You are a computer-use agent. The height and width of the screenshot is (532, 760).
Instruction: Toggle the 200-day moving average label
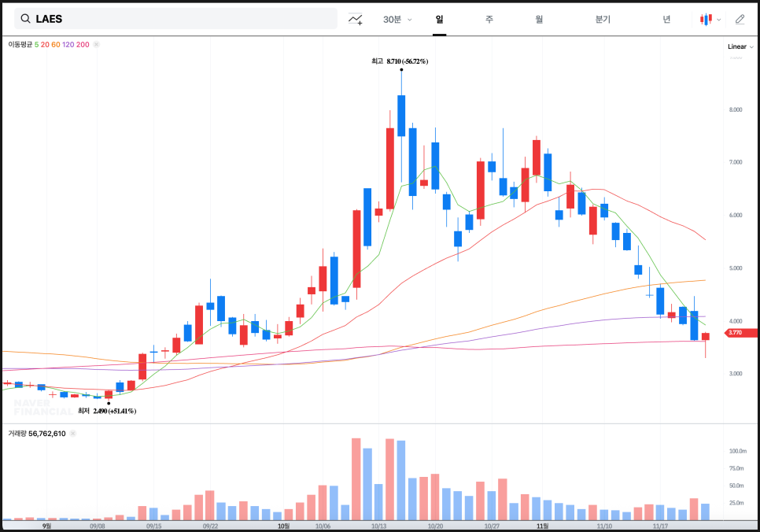click(x=83, y=45)
